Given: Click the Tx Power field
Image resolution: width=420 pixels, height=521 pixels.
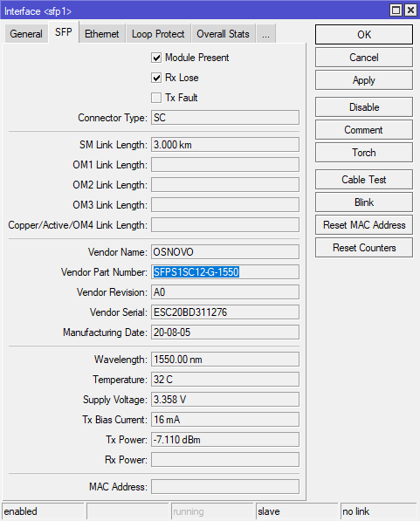Looking at the screenshot, I should (225, 440).
